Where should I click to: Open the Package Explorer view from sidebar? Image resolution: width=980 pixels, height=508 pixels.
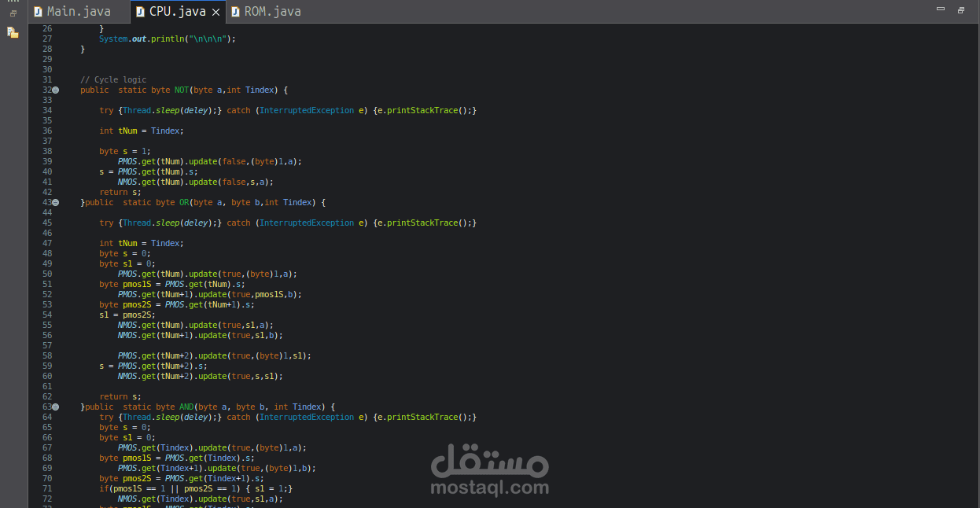point(13,32)
